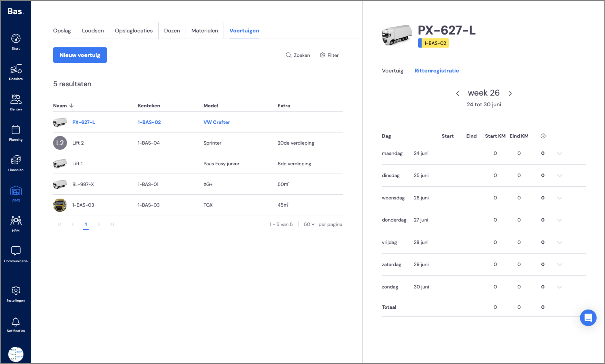Open the Start dashboard in sidebar
This screenshot has width=605, height=364.
[16, 42]
